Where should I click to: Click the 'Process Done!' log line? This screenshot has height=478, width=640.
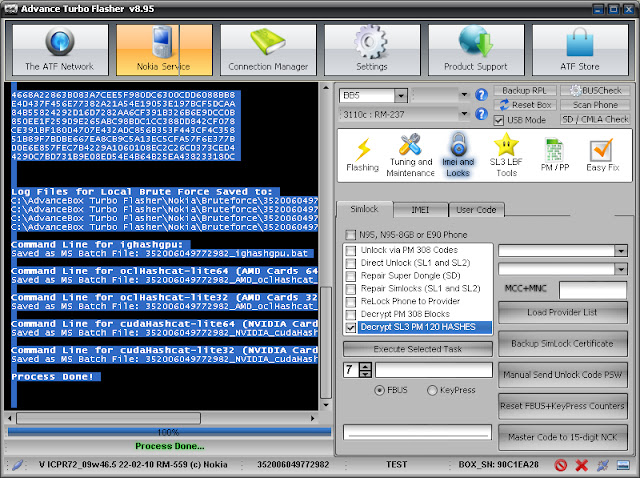(x=53, y=376)
